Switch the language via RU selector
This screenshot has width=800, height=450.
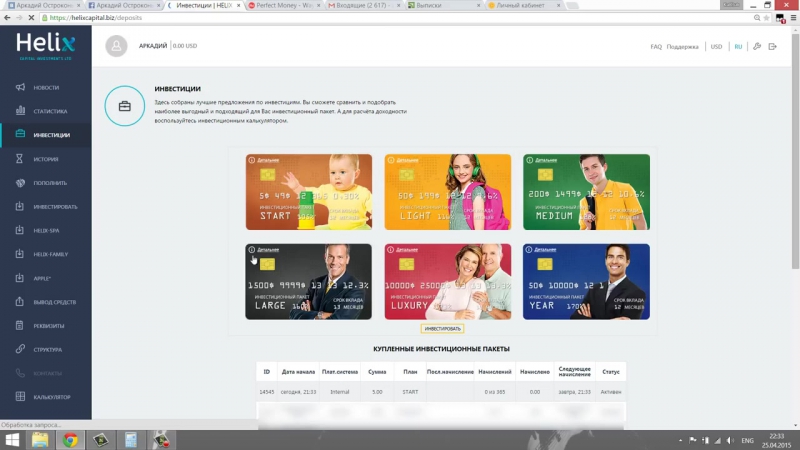click(738, 46)
